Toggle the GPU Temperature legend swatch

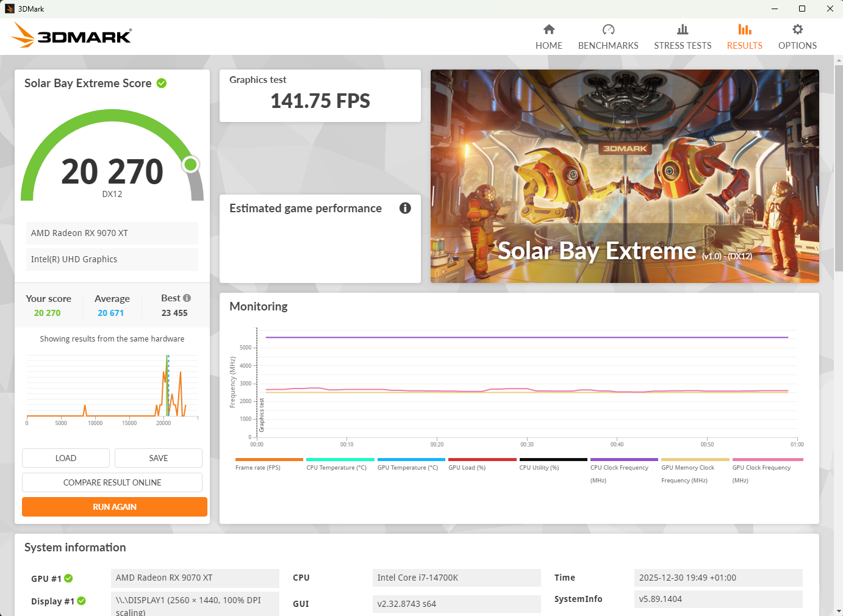[x=411, y=459]
